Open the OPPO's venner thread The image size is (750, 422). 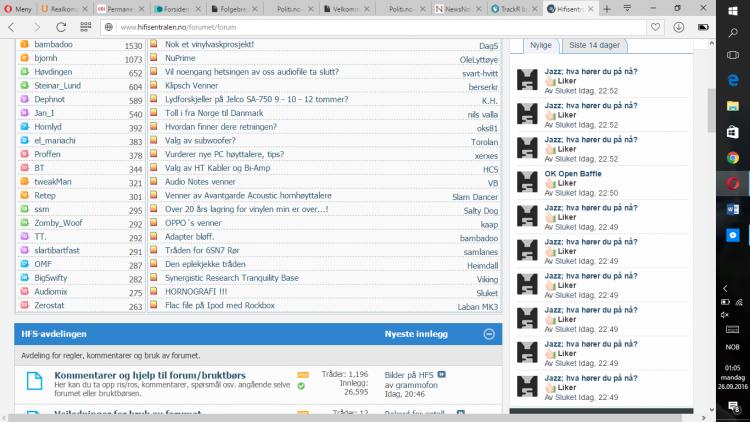(193, 223)
